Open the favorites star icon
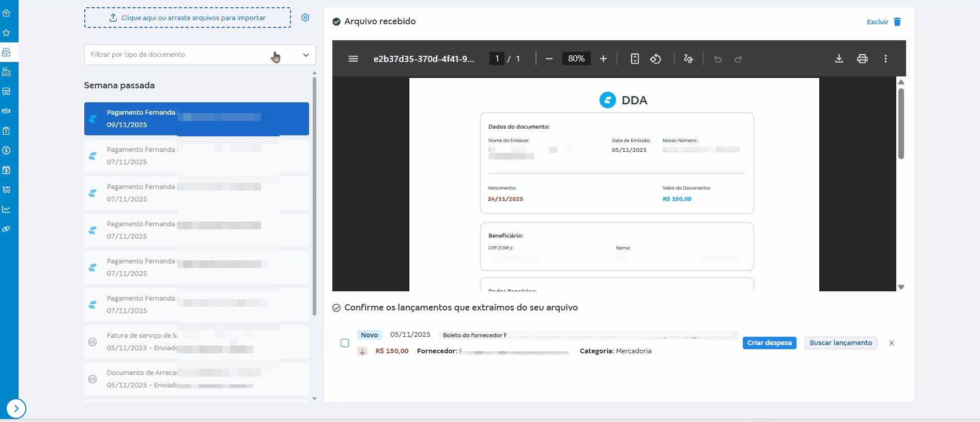Image resolution: width=980 pixels, height=422 pixels. (7, 33)
